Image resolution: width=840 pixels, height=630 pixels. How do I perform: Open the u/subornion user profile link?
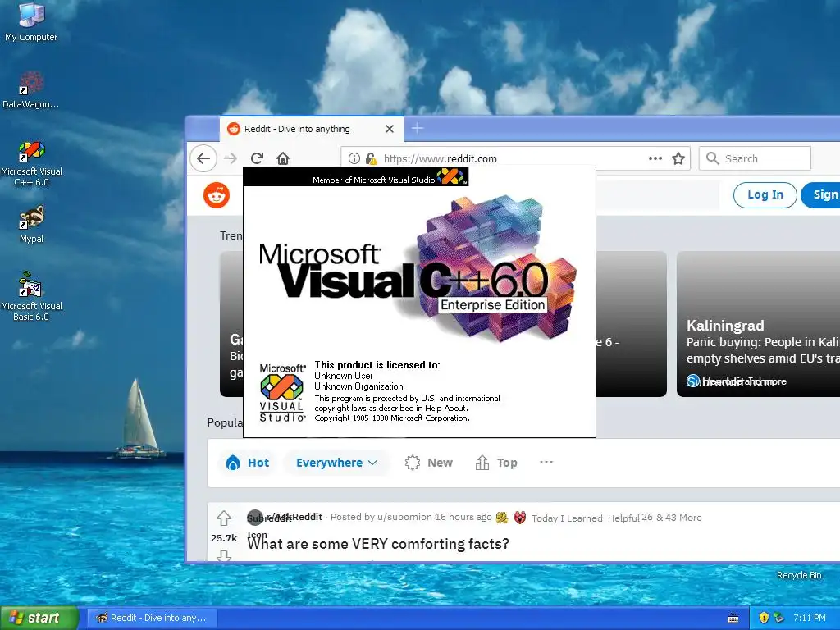click(404, 517)
